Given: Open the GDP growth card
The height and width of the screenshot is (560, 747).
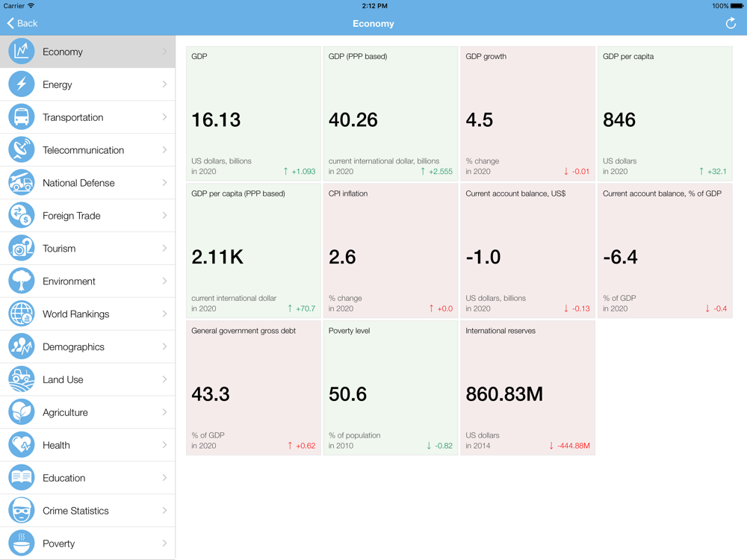Looking at the screenshot, I should point(528,113).
